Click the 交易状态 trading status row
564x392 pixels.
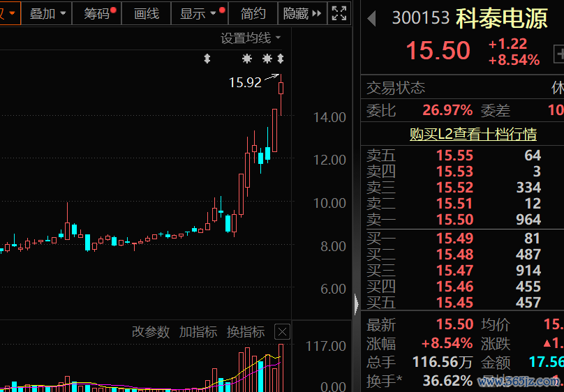(462, 88)
